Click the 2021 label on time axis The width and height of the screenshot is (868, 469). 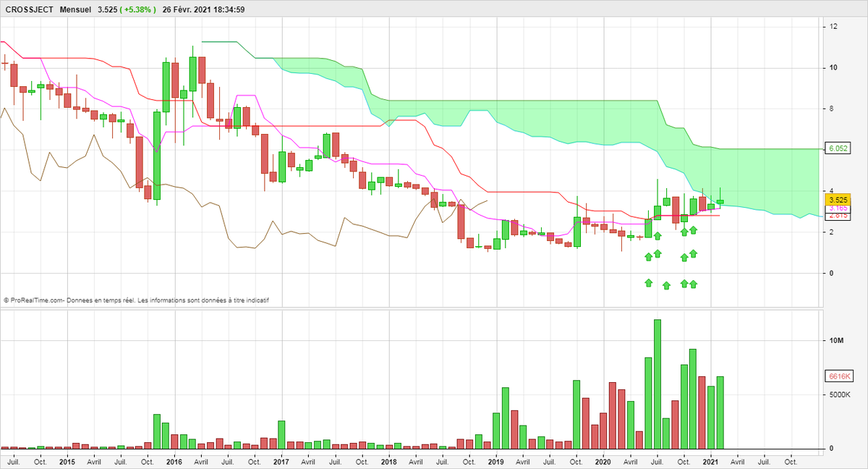click(711, 461)
